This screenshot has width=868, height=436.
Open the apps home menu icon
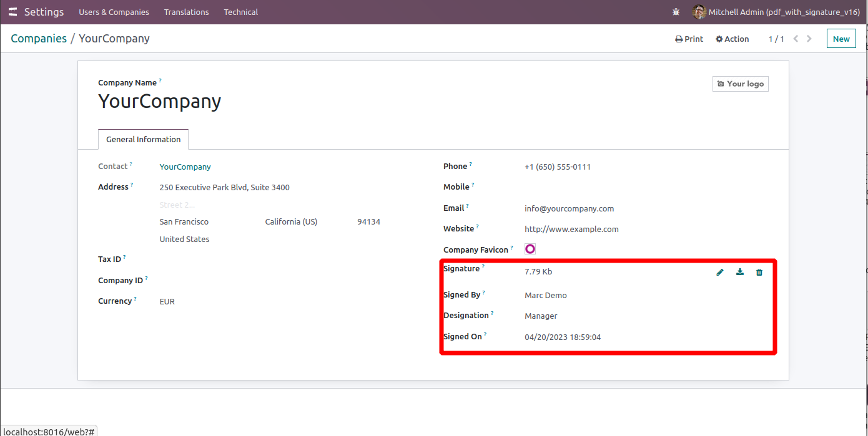click(x=12, y=12)
